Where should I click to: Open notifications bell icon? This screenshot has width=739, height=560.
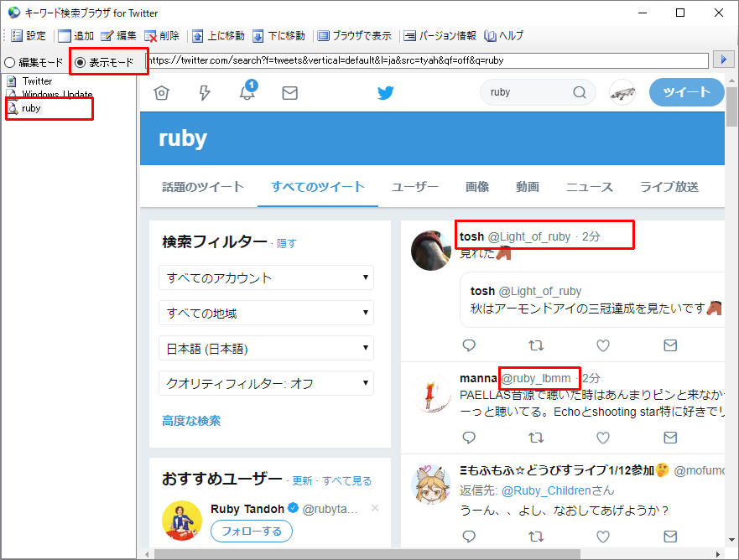pos(248,91)
